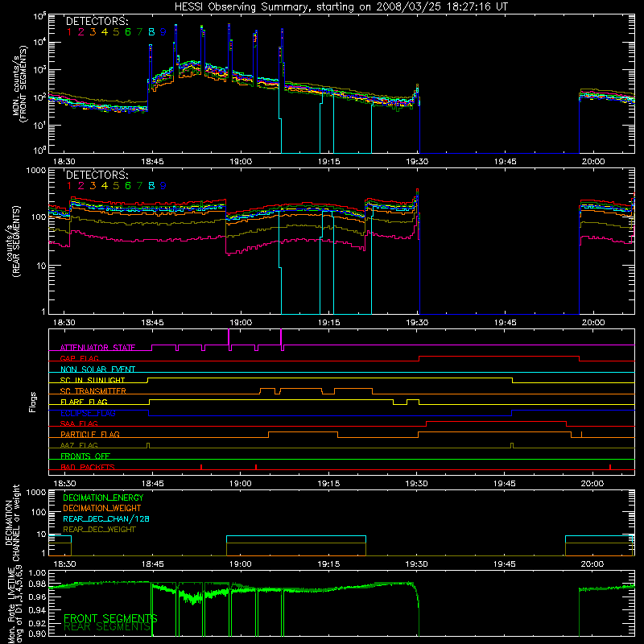The height and width of the screenshot is (644, 644).
Task: Click 19:15 tick label below flags plot
Action: tap(328, 484)
